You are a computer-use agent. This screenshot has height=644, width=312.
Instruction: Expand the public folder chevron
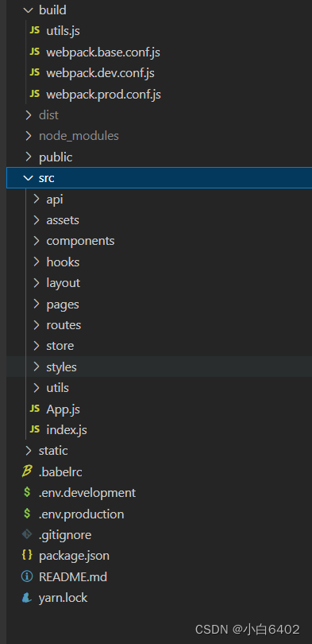28,157
